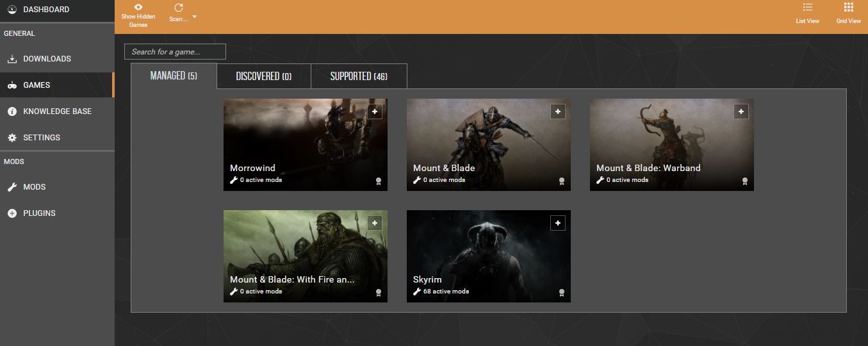The width and height of the screenshot is (868, 346).
Task: Click the Mount & Blade: With Fire an... title
Action: click(x=292, y=279)
